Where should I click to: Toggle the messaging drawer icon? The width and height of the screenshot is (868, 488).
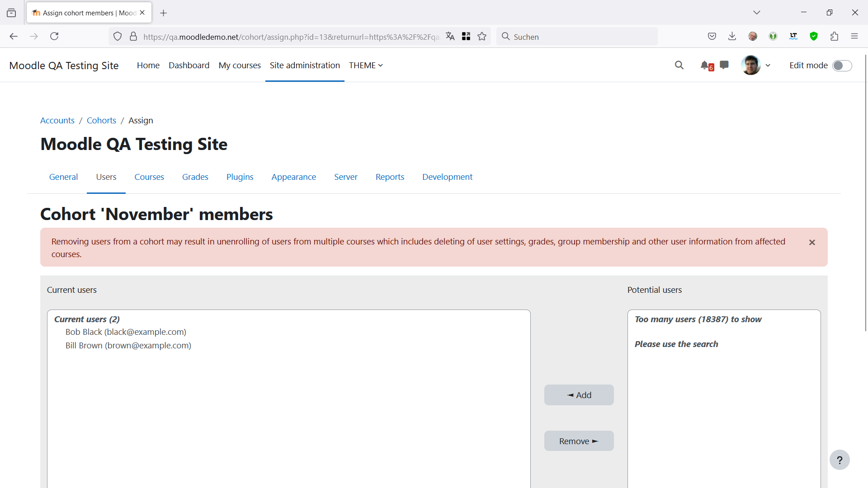pyautogui.click(x=724, y=66)
